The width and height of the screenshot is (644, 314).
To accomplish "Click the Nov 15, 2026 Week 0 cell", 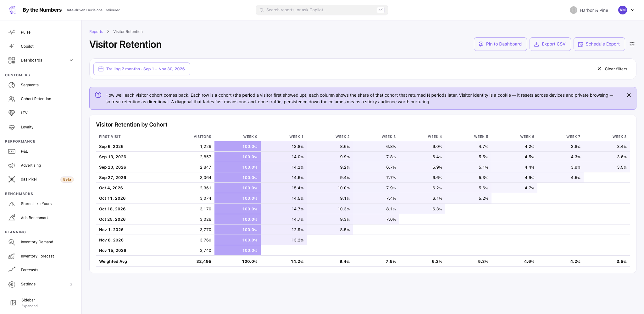I will coord(237,251).
